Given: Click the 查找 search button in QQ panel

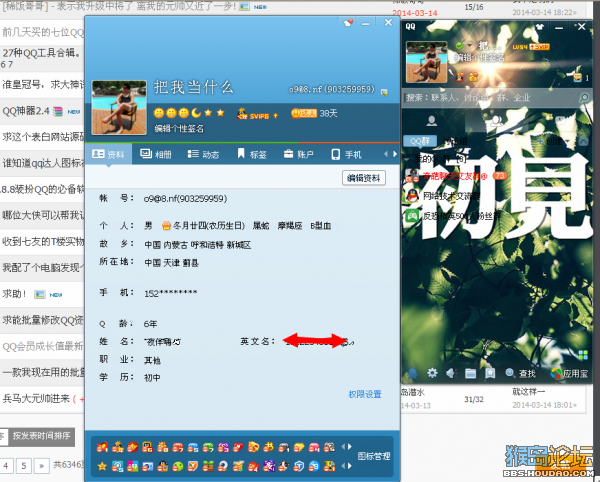Looking at the screenshot, I should tap(520, 373).
